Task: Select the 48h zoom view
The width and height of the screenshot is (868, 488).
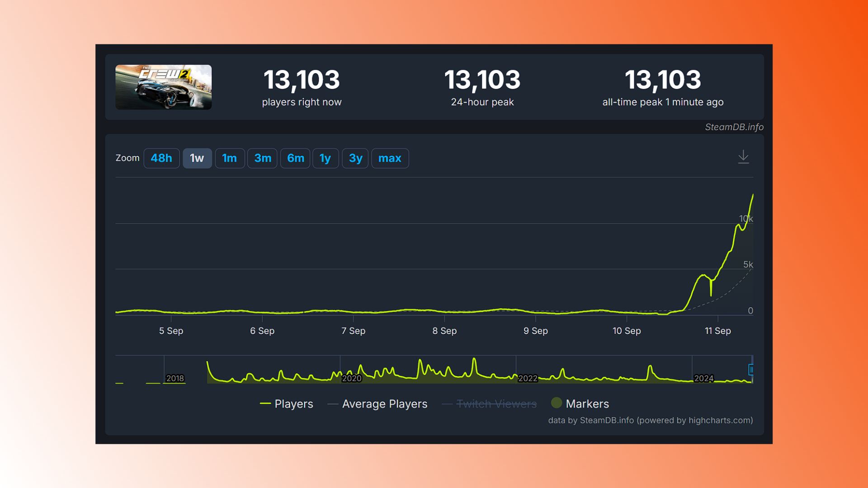Action: pos(162,158)
